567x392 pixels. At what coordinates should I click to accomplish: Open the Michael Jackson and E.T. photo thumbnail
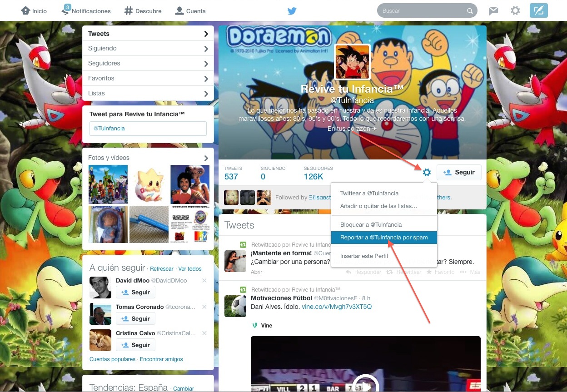pos(190,184)
